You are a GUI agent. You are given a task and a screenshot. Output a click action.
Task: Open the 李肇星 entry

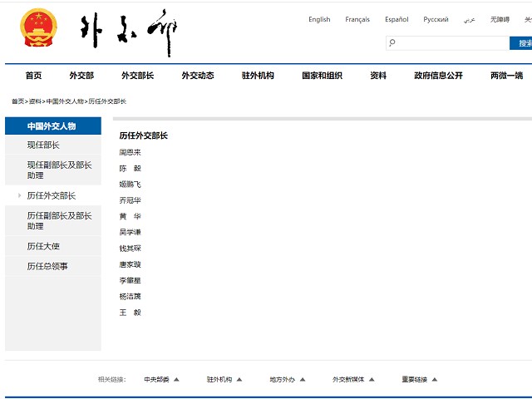130,280
